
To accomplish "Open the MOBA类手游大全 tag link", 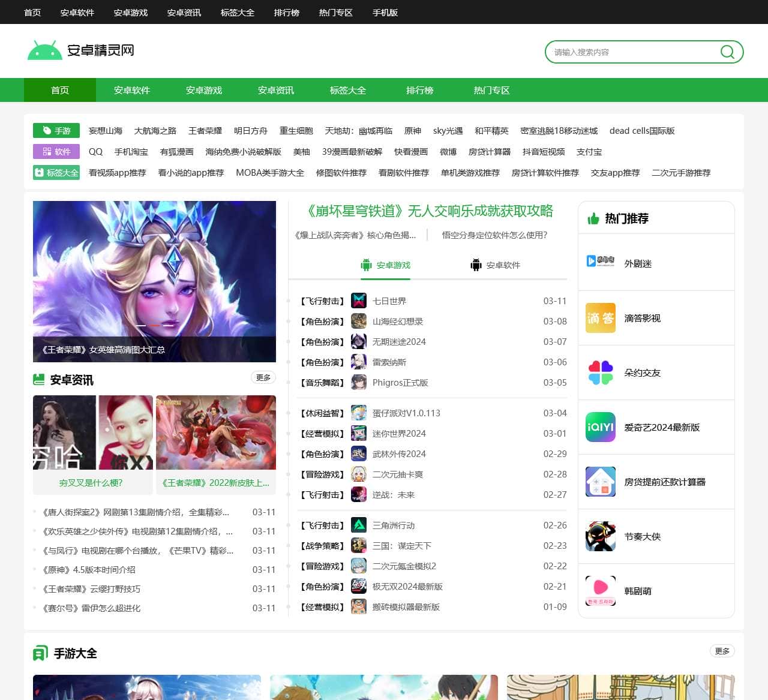I will click(270, 173).
